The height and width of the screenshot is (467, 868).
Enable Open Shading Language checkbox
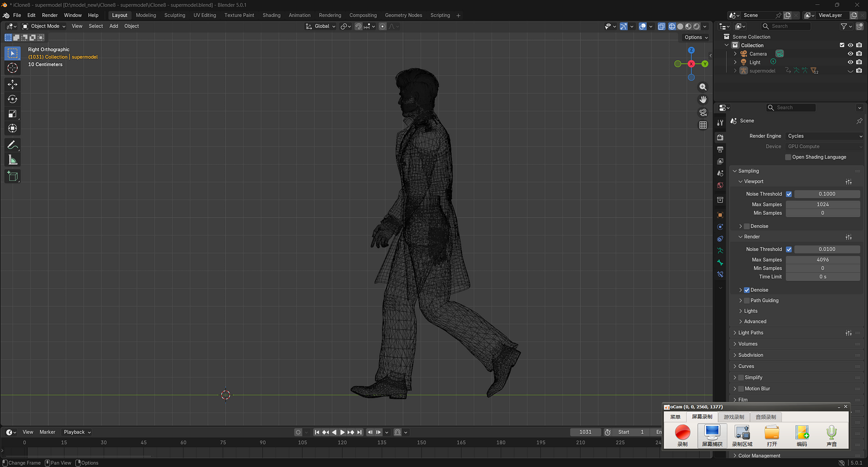(788, 157)
